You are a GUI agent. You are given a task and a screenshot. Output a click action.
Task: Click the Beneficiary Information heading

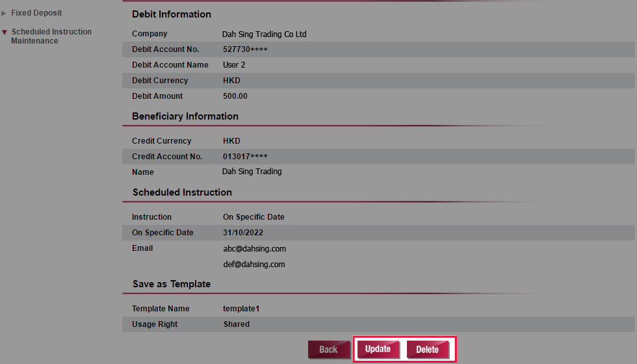[x=185, y=116]
